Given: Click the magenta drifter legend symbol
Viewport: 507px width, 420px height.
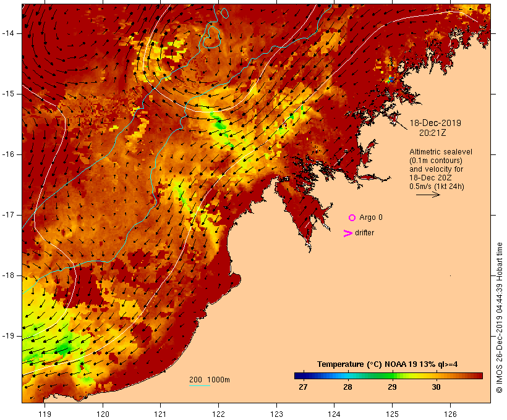Looking at the screenshot, I should coord(348,233).
